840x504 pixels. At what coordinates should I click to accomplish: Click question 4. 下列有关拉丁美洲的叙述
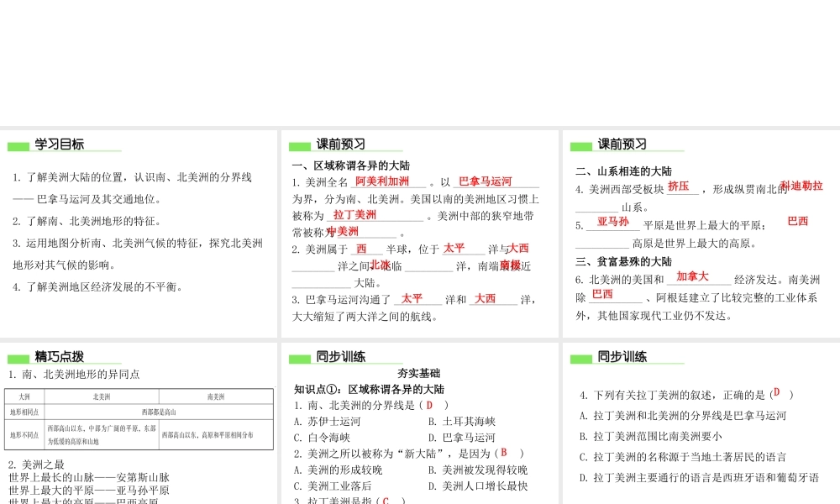(x=686, y=395)
